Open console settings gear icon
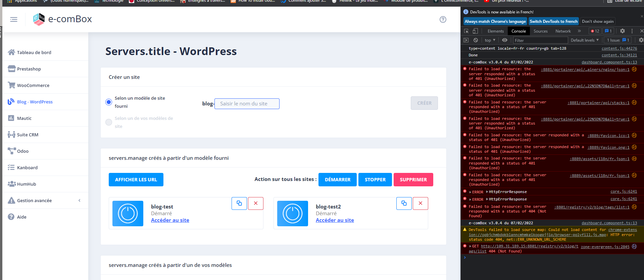 pos(641,40)
